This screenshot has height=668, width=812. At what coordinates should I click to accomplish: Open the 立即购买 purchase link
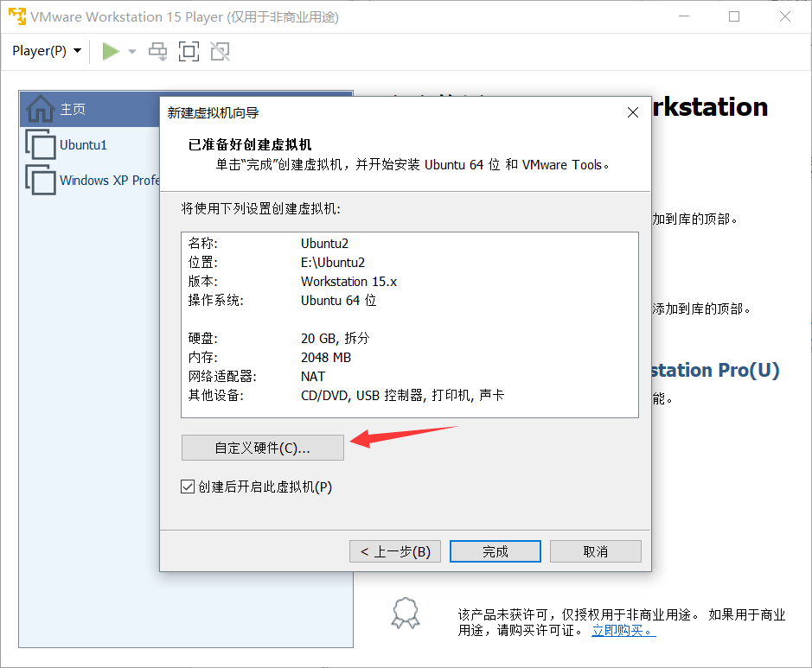[x=623, y=630]
